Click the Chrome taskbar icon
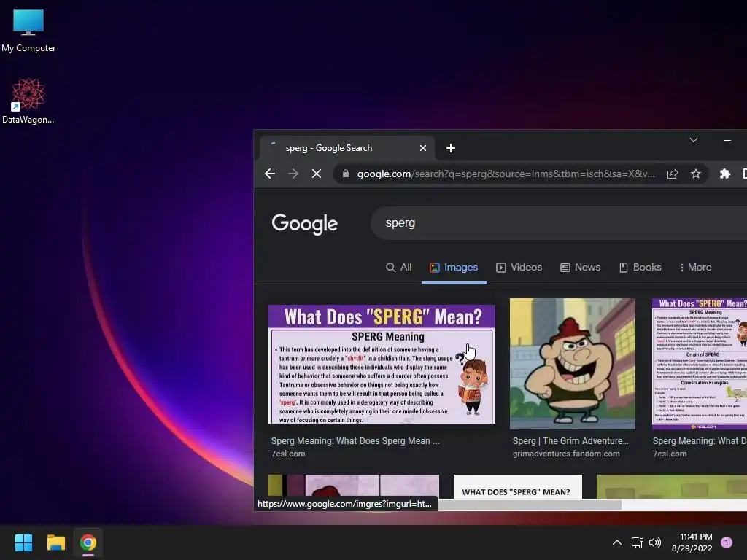The height and width of the screenshot is (560, 747). tap(88, 542)
